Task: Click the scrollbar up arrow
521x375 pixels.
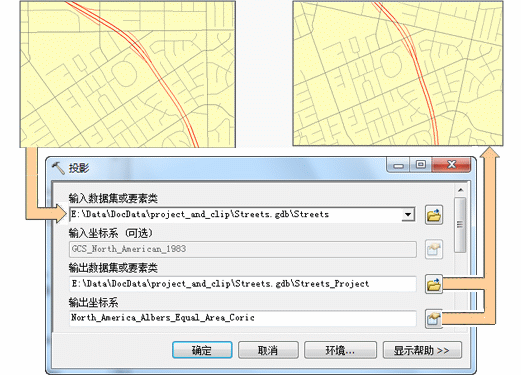Action: [x=461, y=190]
